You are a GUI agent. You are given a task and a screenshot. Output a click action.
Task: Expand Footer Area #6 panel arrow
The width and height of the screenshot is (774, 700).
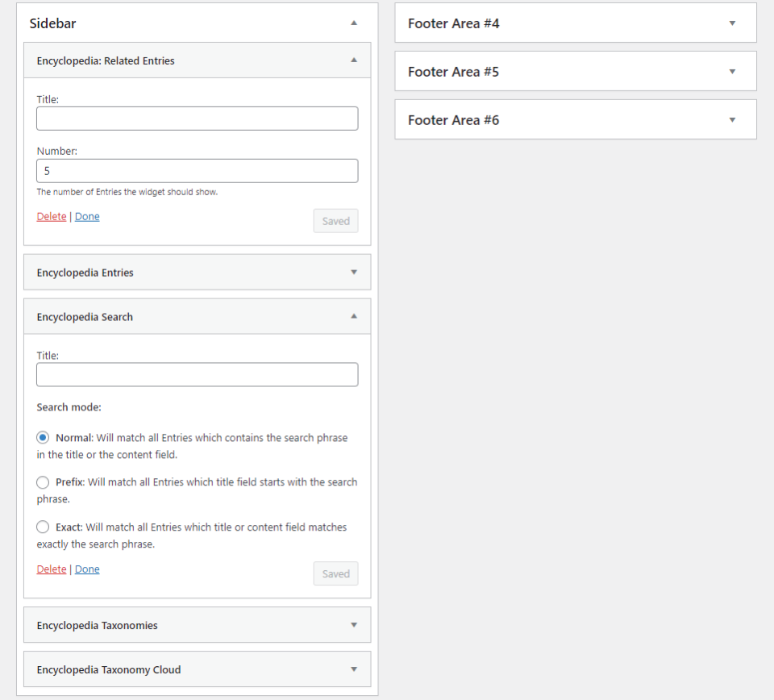click(x=732, y=120)
